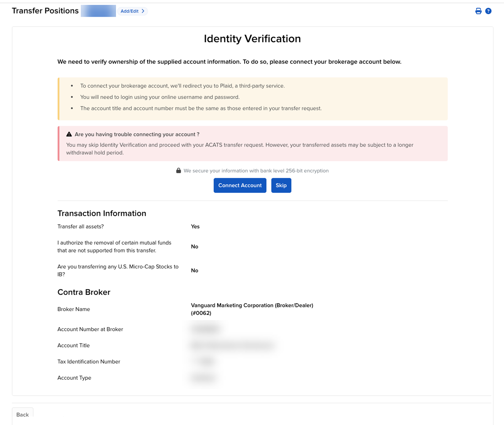
Task: Click the Skip button
Action: click(x=281, y=185)
